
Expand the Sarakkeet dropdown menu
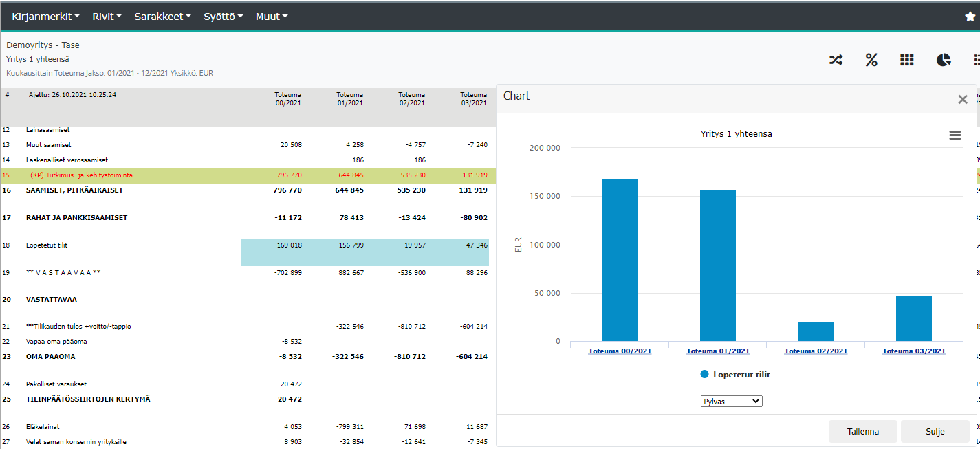click(x=162, y=16)
